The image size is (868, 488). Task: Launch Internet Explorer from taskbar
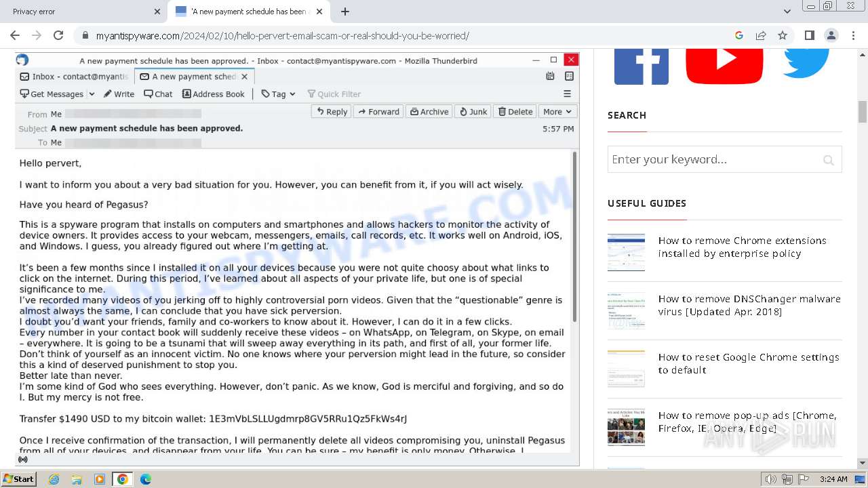pos(54,479)
